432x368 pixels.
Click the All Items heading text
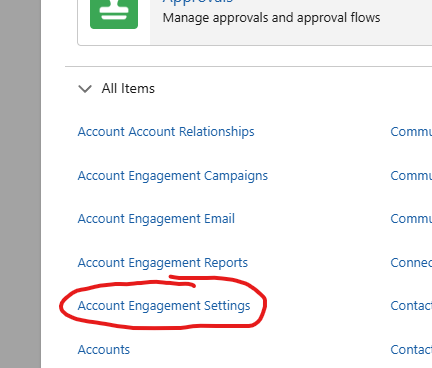click(128, 89)
